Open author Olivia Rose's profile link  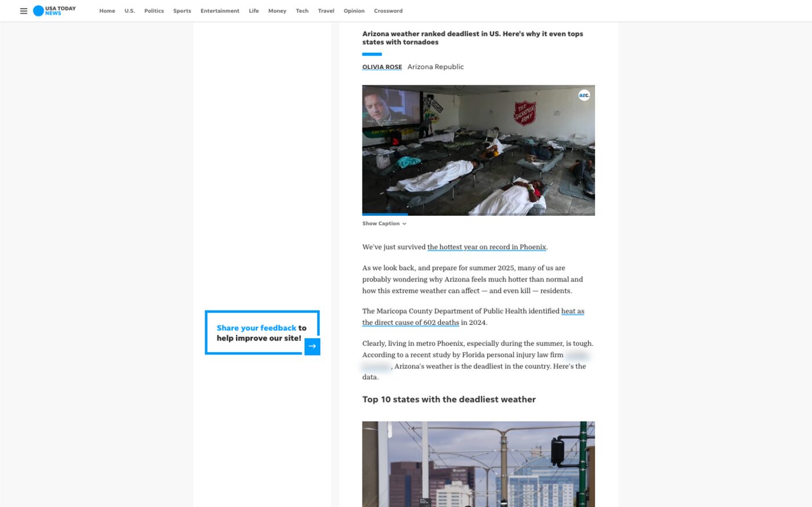coord(382,67)
